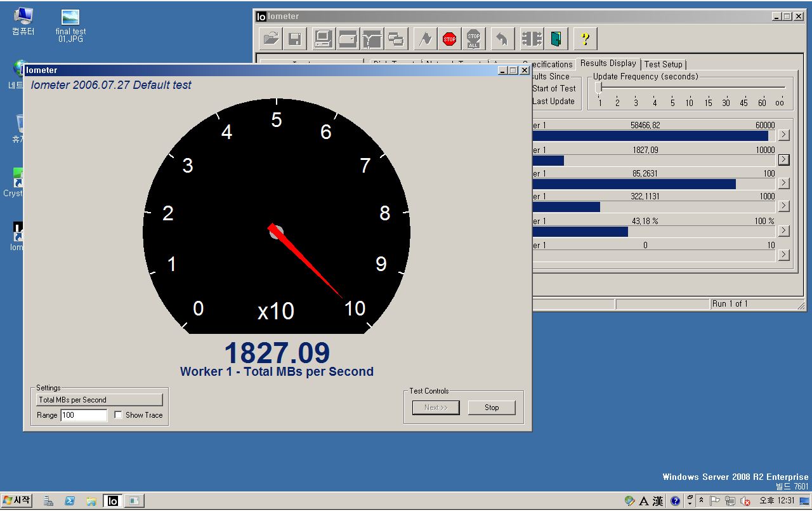The height and width of the screenshot is (511, 812).
Task: Save test configuration with floppy disk icon
Action: point(295,39)
